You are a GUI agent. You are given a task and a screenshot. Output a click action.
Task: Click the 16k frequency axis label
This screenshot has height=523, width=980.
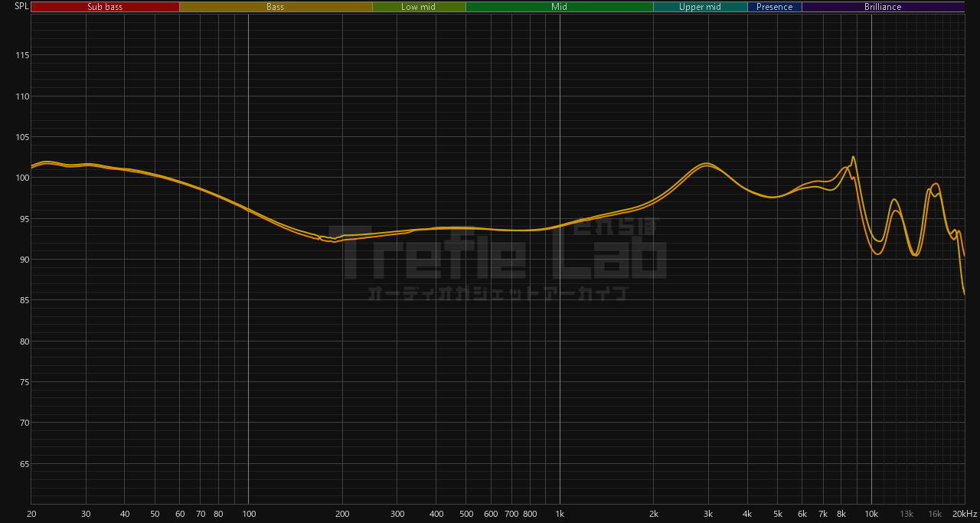[x=935, y=514]
